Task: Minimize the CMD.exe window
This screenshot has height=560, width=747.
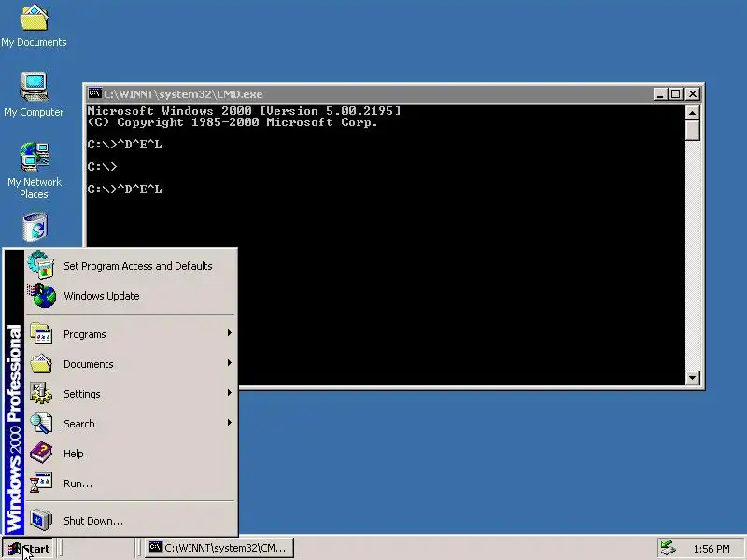Action: point(660,94)
